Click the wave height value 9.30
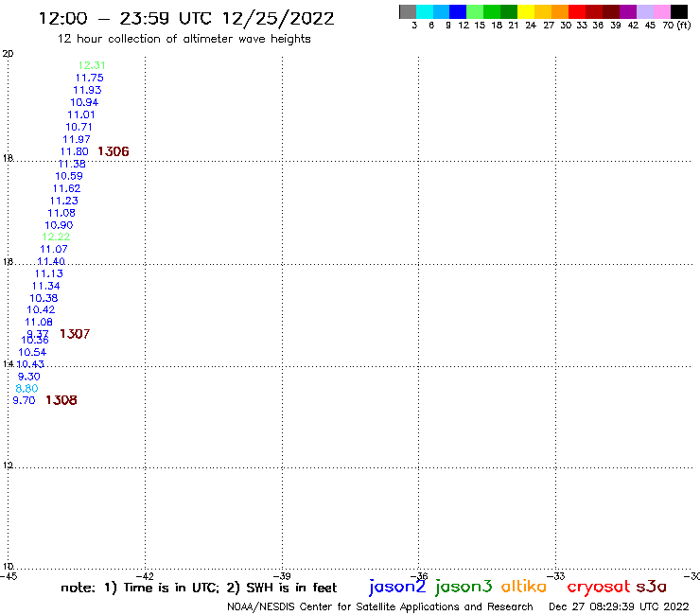Viewport: 700px width, 615px height. (x=28, y=377)
